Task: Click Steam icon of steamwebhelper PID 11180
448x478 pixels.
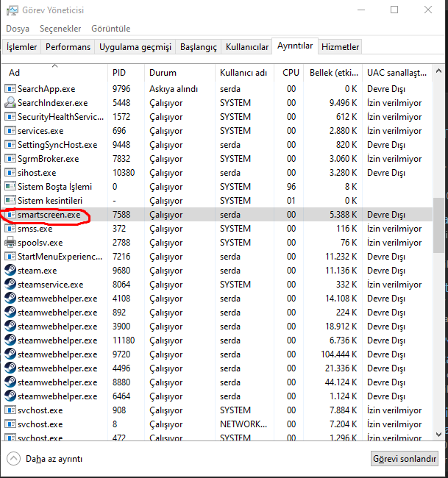Action: [10, 340]
